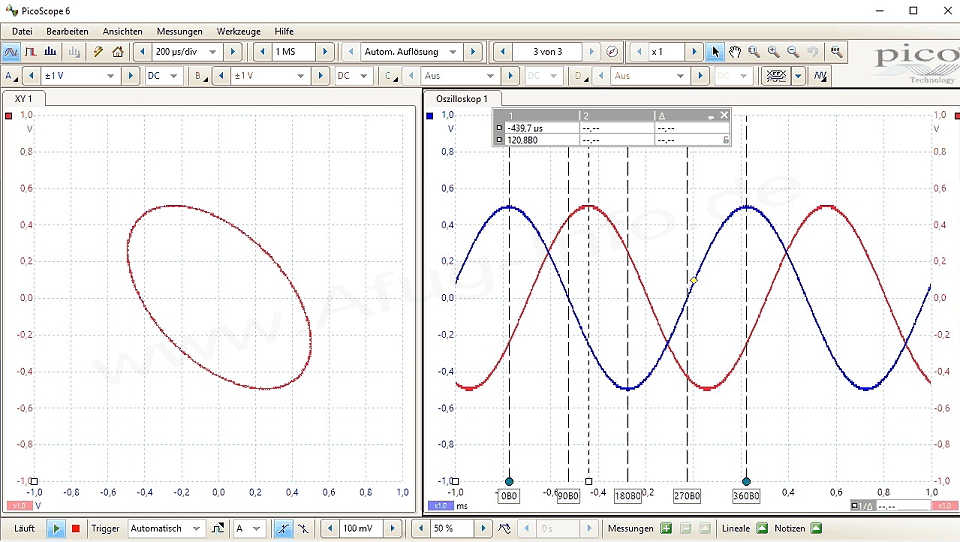Open math channels icon
Viewport: 960px width, 542px height.
point(776,76)
